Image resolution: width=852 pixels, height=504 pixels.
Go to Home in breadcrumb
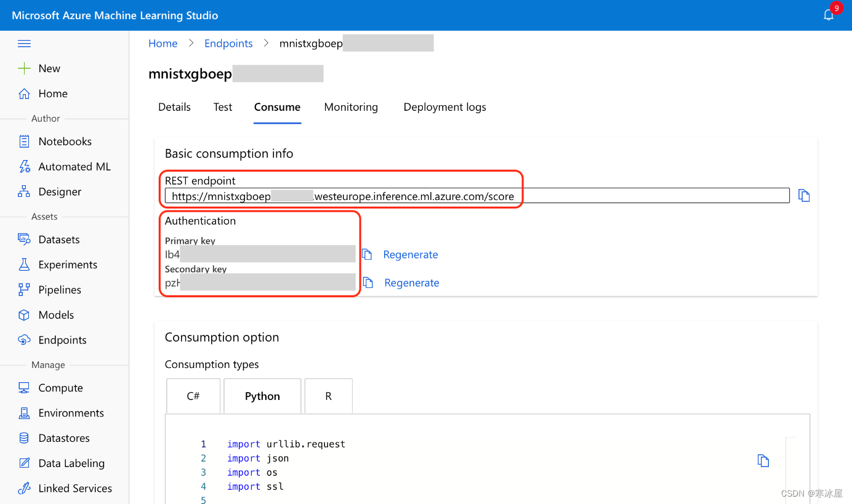[163, 43]
